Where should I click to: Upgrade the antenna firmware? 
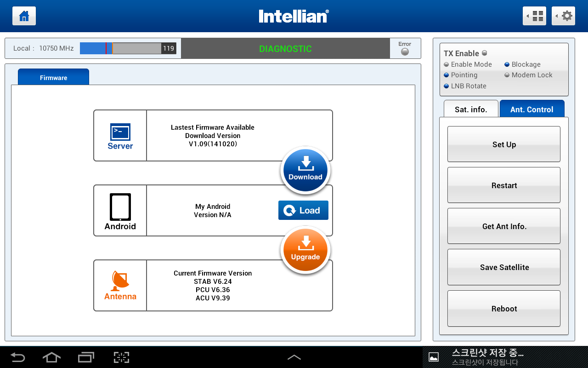pyautogui.click(x=305, y=251)
